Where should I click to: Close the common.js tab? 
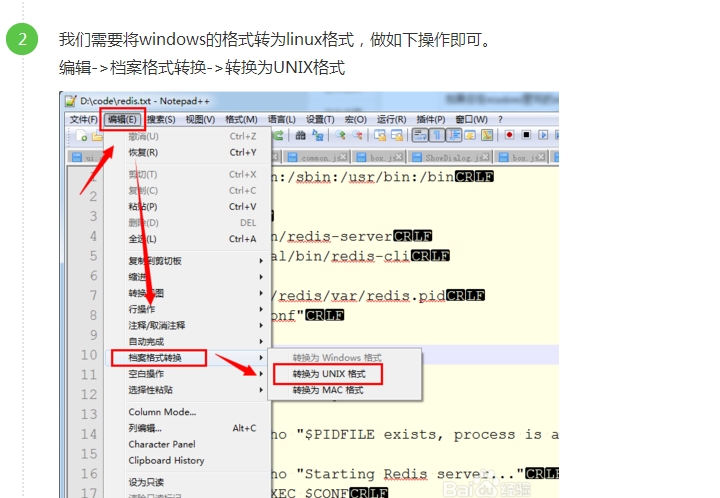pyautogui.click(x=343, y=157)
